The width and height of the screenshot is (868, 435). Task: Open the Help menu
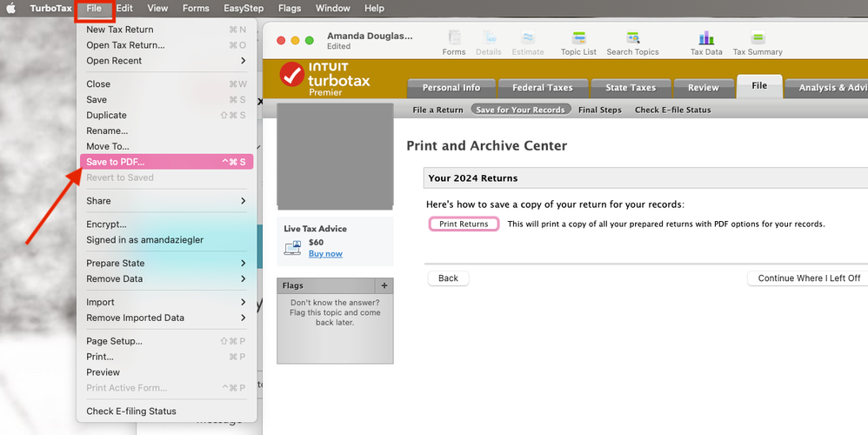[374, 9]
